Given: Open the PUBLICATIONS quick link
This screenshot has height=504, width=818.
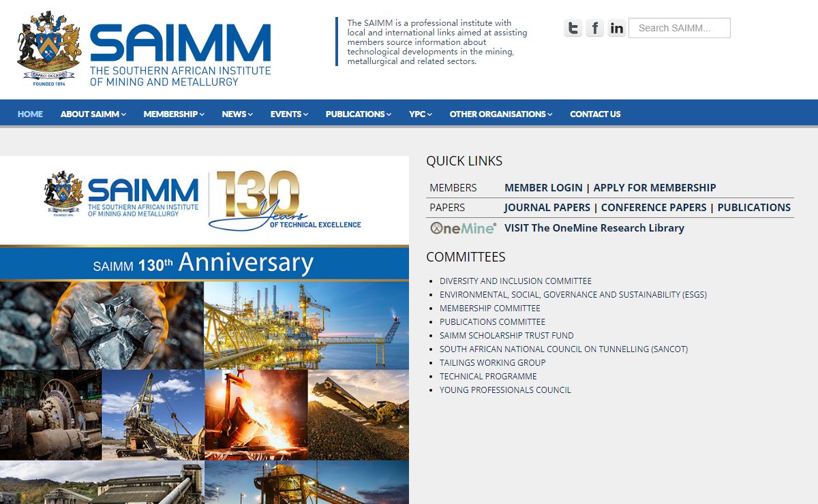Looking at the screenshot, I should 754,207.
